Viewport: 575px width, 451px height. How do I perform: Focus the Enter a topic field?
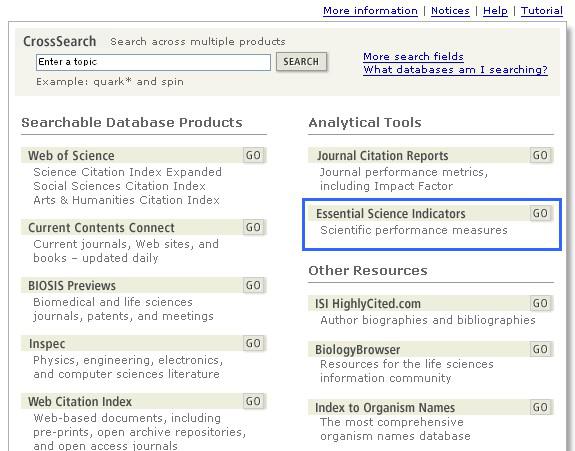tap(153, 62)
